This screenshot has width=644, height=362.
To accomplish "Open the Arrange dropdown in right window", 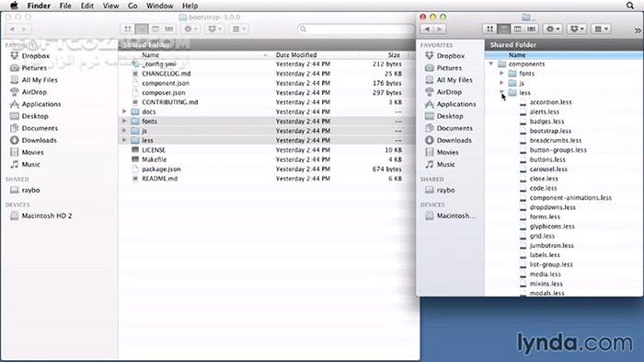I will coord(602,29).
